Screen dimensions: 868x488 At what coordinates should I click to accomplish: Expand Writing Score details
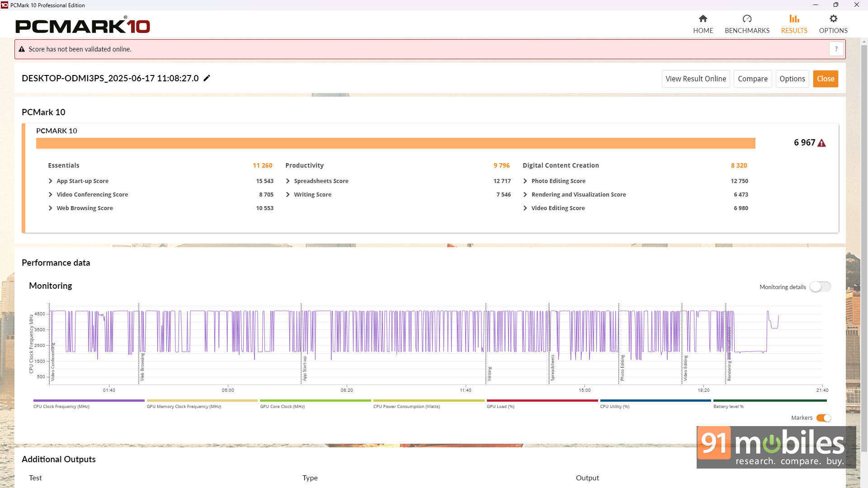pyautogui.click(x=288, y=194)
